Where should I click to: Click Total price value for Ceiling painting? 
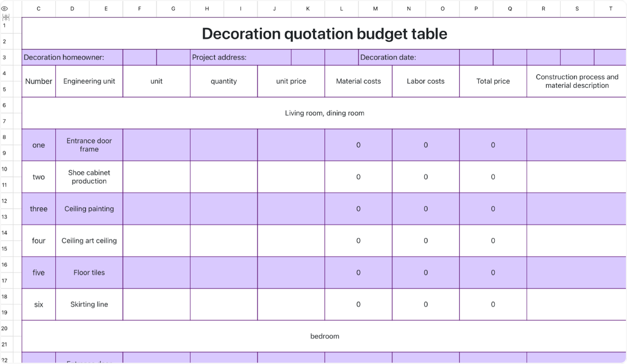(493, 209)
